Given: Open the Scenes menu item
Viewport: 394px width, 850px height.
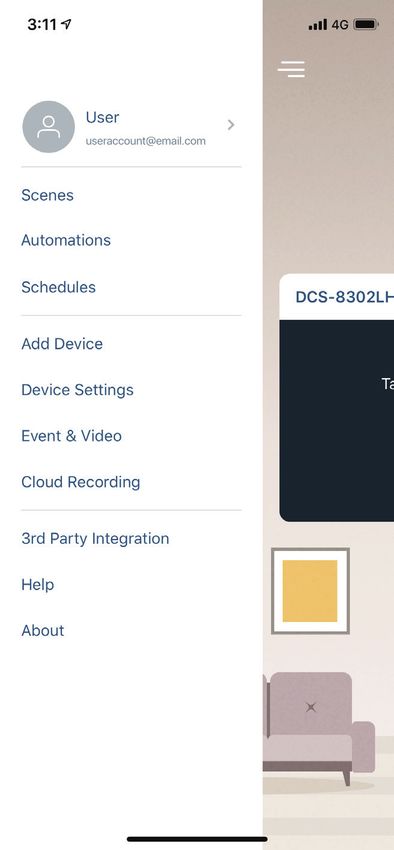Looking at the screenshot, I should 47,195.
